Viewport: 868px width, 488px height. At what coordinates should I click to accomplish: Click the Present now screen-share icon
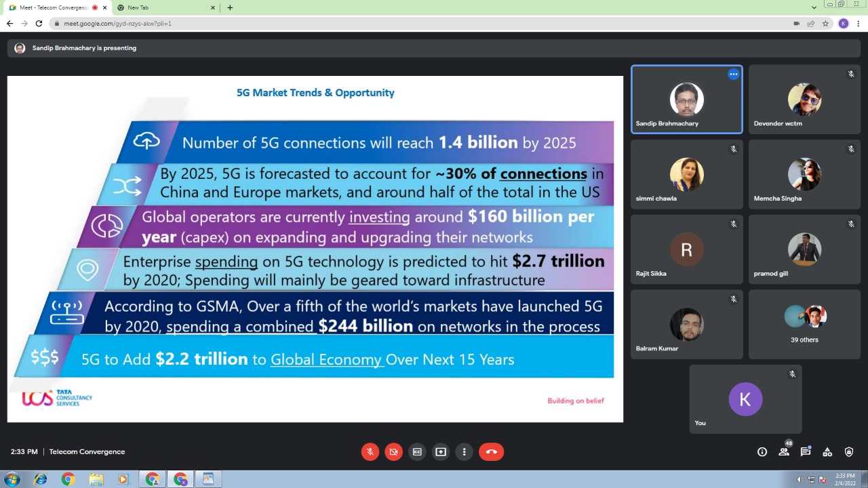[x=441, y=452]
